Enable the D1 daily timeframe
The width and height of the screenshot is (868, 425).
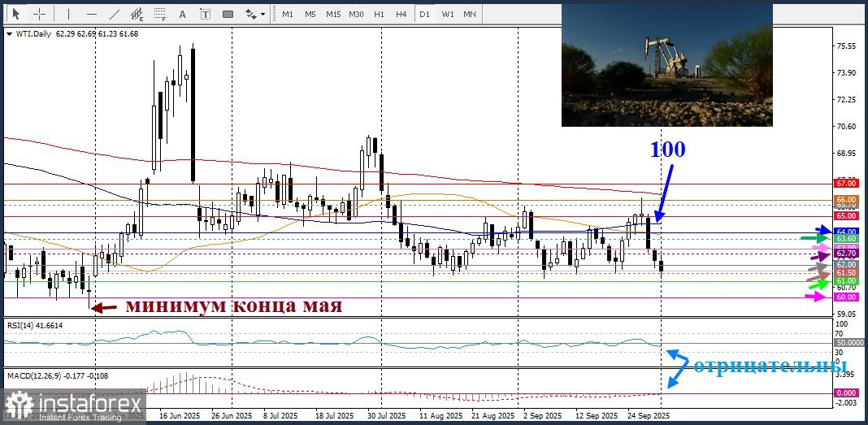tap(424, 14)
